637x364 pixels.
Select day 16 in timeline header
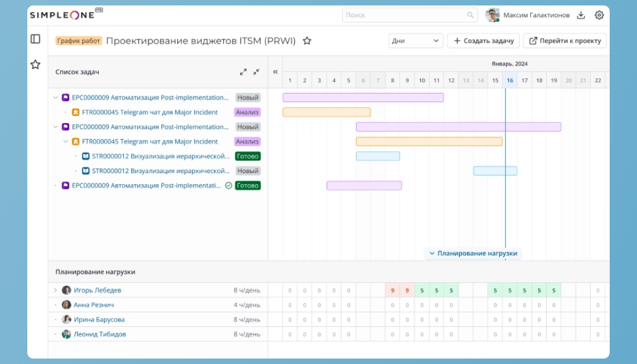tap(510, 81)
